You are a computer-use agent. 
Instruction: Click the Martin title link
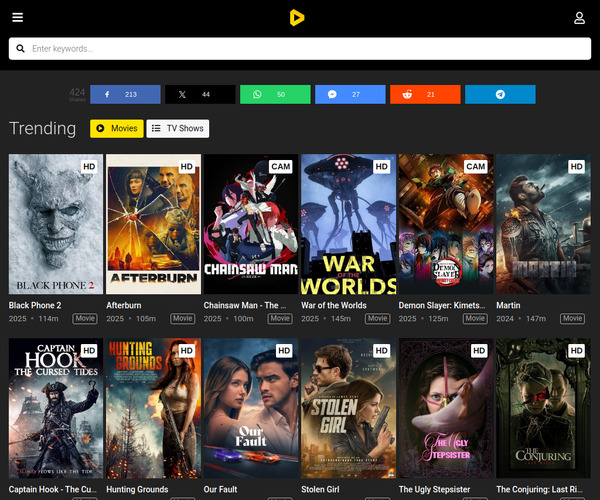(508, 305)
